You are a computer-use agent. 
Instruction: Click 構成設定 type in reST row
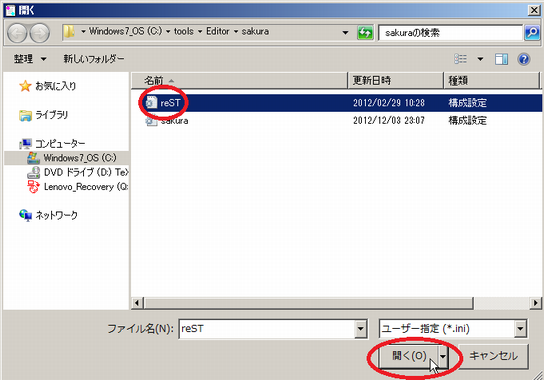467,103
